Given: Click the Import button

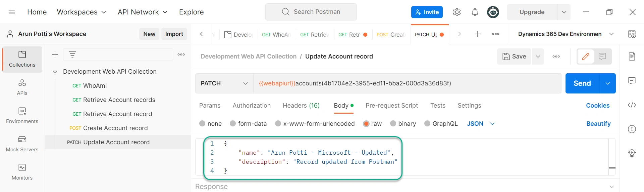Looking at the screenshot, I should [x=174, y=34].
